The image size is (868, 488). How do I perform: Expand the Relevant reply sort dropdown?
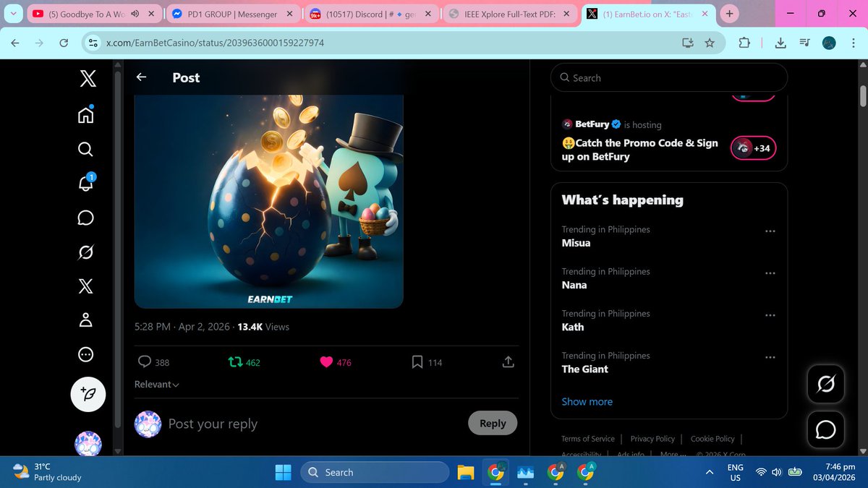click(x=157, y=385)
